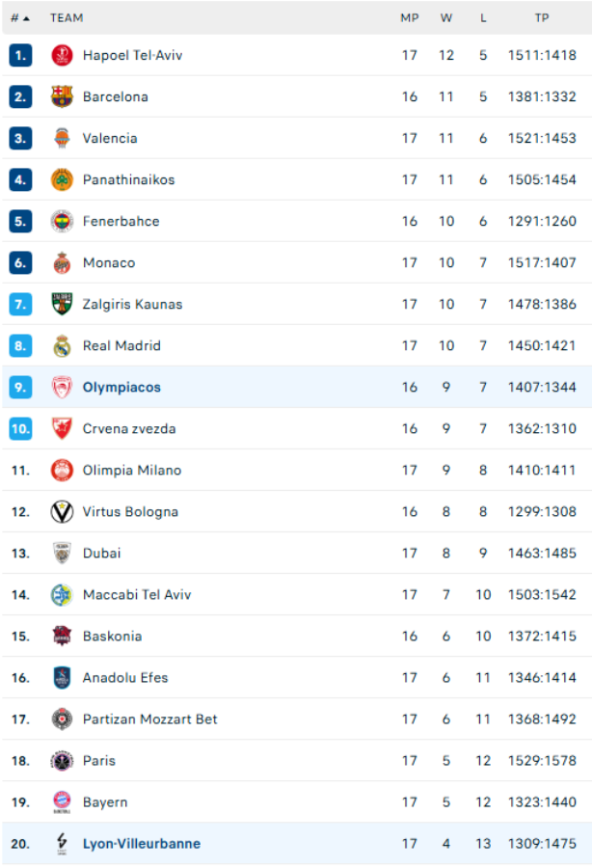The height and width of the screenshot is (868, 592).
Task: Open the Valencia team link
Action: click(x=110, y=139)
